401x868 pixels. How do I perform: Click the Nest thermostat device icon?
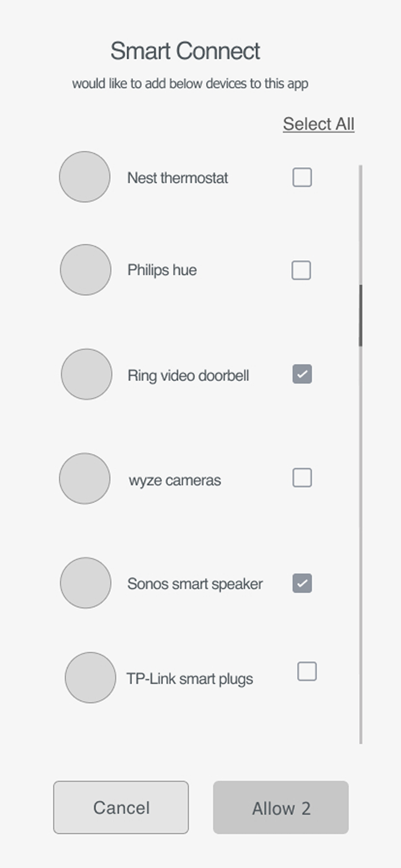point(84,177)
